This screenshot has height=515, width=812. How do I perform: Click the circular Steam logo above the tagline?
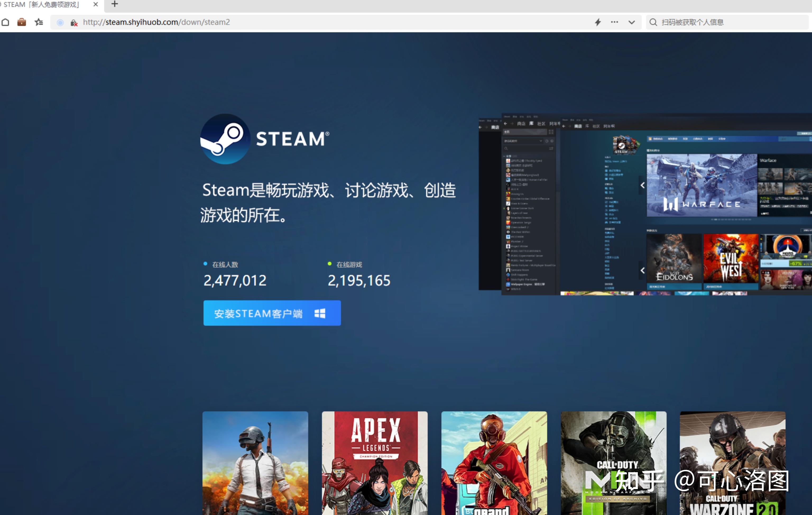click(225, 140)
